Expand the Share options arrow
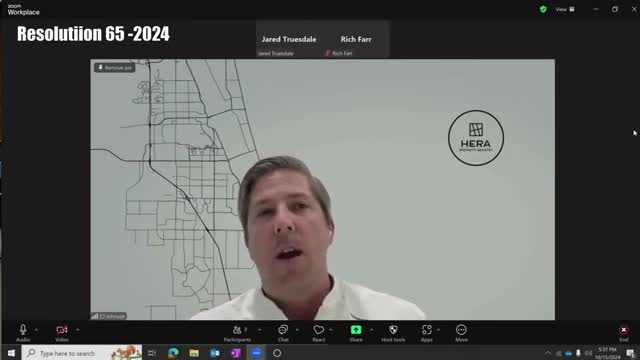The image size is (640, 360). [x=371, y=330]
